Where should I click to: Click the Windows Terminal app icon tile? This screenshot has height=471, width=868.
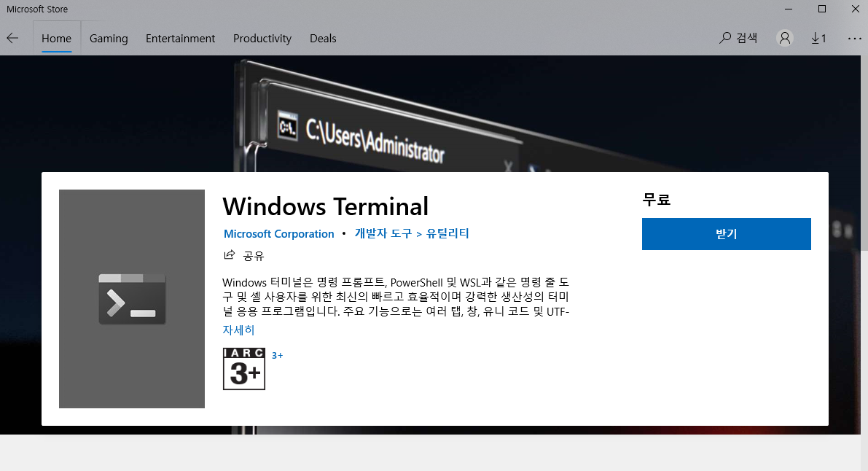coord(132,299)
